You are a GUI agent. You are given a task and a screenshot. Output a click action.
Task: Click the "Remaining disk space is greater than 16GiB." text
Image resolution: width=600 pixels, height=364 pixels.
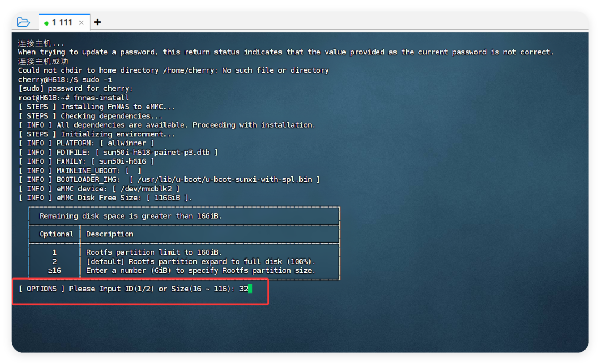131,216
